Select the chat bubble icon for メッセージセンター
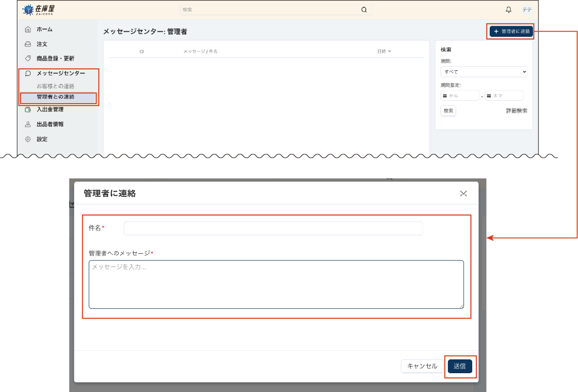This screenshot has height=392, width=578. pos(28,73)
